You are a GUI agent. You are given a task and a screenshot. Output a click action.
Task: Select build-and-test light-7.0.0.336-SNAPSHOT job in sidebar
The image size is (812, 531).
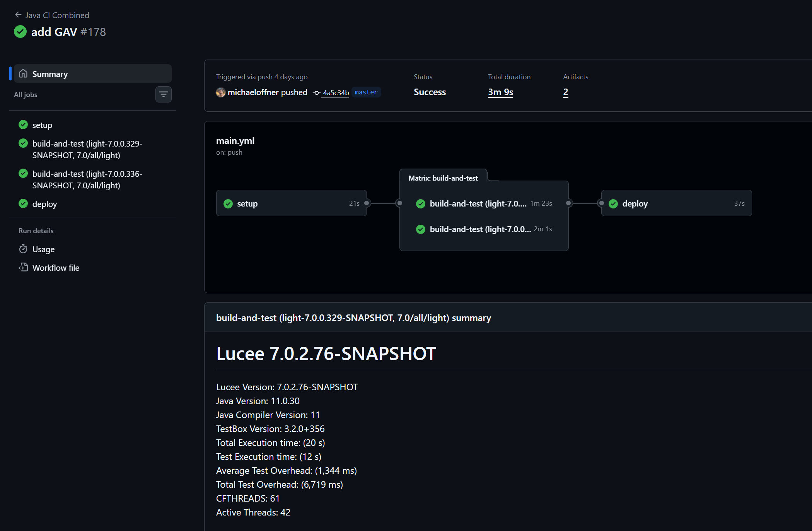pyautogui.click(x=87, y=179)
